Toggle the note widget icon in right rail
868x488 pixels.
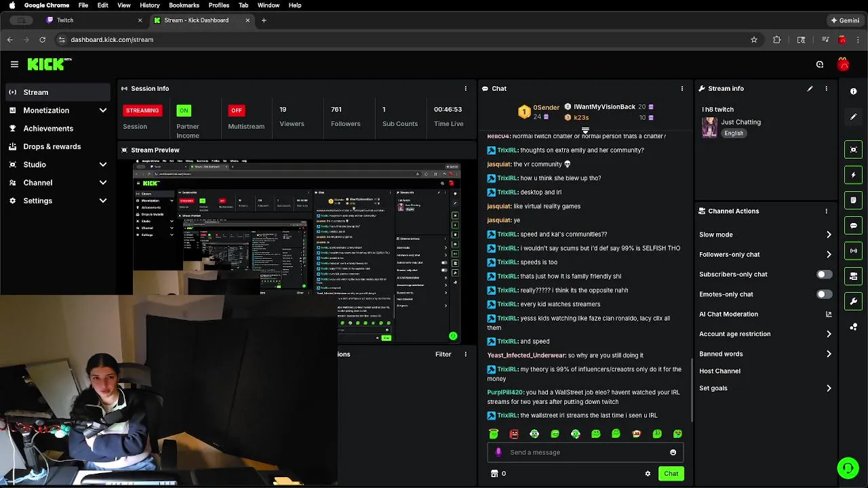coord(853,200)
